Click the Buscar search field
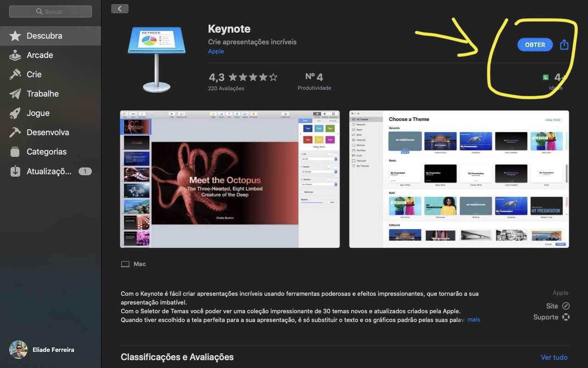Viewport: 588px width, 368px height. tap(51, 11)
